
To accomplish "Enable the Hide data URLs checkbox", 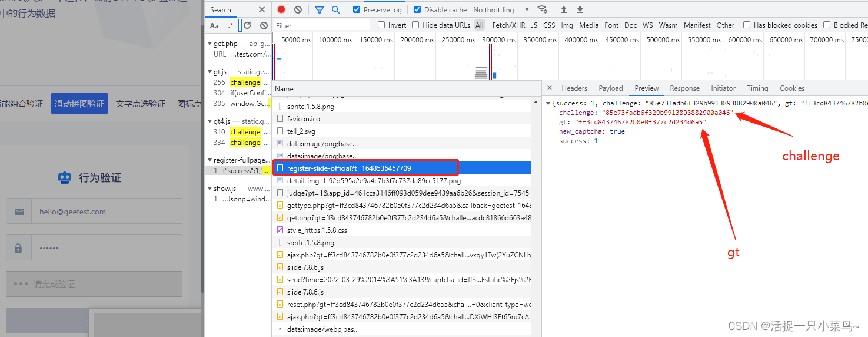I will tap(415, 25).
